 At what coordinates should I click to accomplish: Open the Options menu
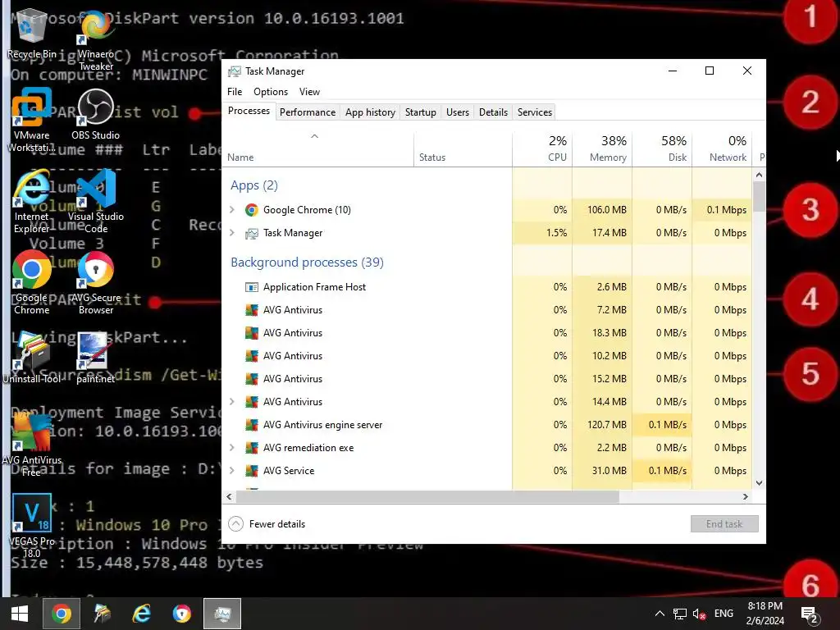pos(271,92)
